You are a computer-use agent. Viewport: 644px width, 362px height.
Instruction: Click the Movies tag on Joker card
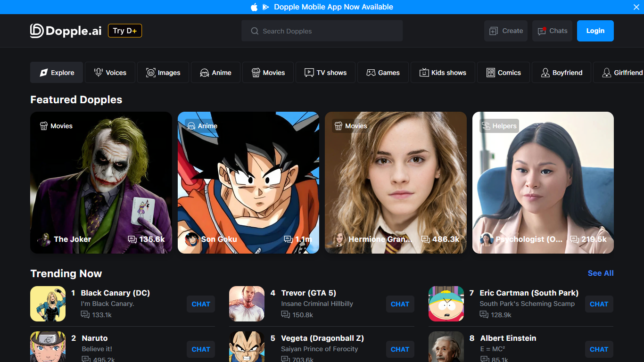[x=56, y=126]
